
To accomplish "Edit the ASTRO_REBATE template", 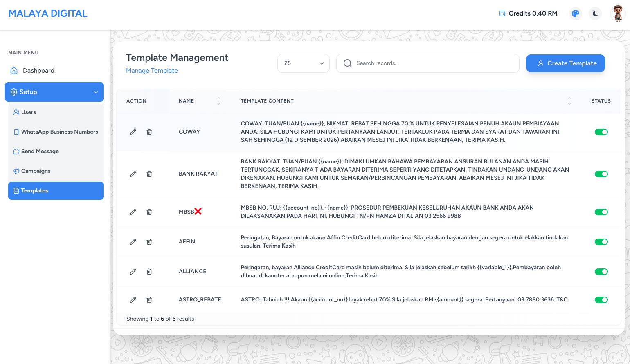I will [133, 300].
